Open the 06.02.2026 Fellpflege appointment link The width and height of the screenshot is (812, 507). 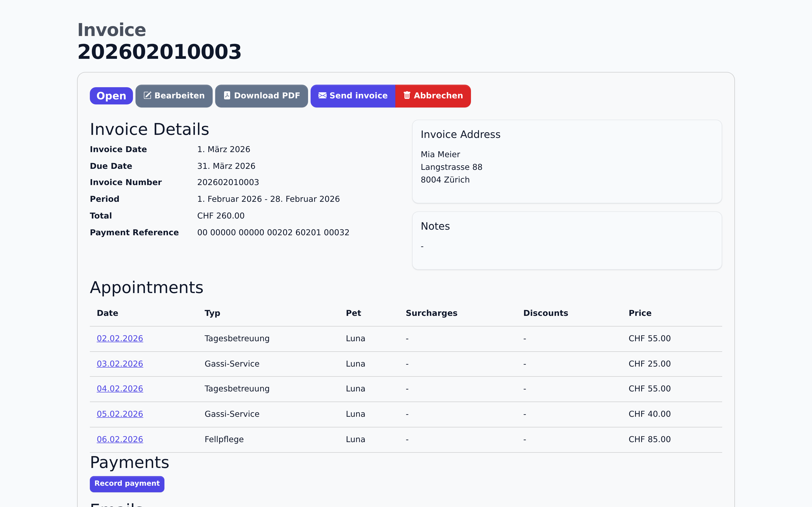120,439
